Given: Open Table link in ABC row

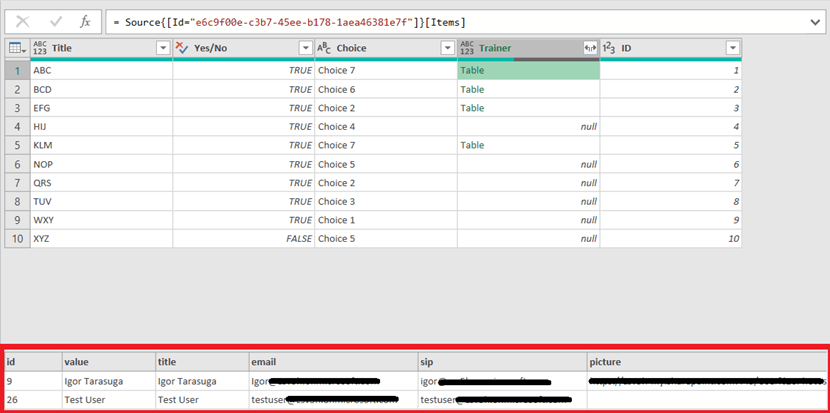Looking at the screenshot, I should pyautogui.click(x=472, y=70).
